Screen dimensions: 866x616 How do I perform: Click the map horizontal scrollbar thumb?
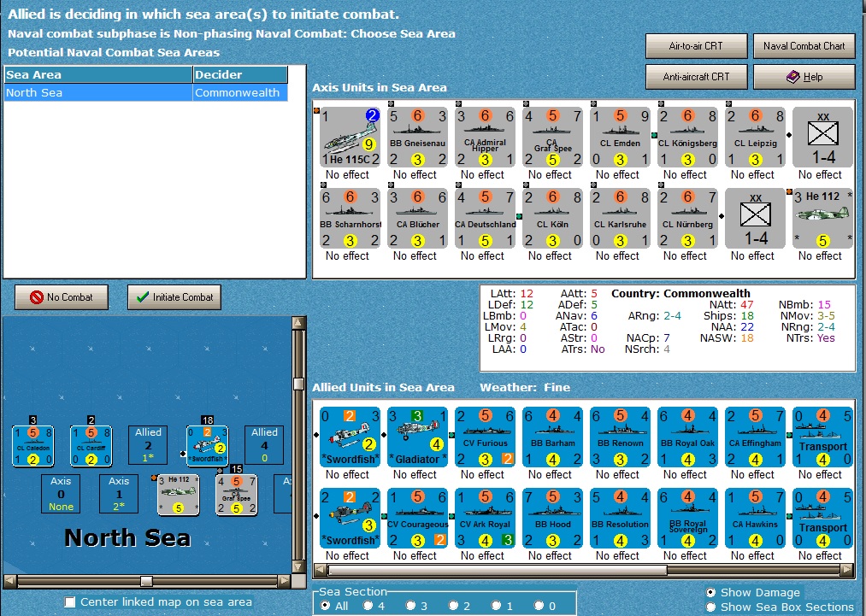coord(146,581)
